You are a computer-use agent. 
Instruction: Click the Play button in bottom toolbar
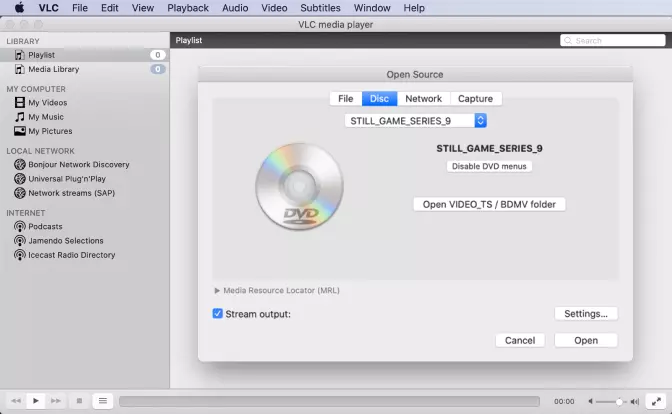pyautogui.click(x=36, y=401)
